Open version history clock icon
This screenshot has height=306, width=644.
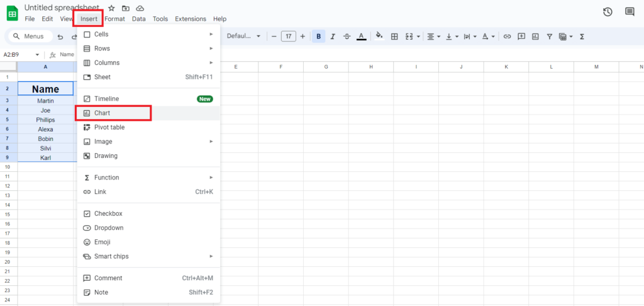pos(608,12)
